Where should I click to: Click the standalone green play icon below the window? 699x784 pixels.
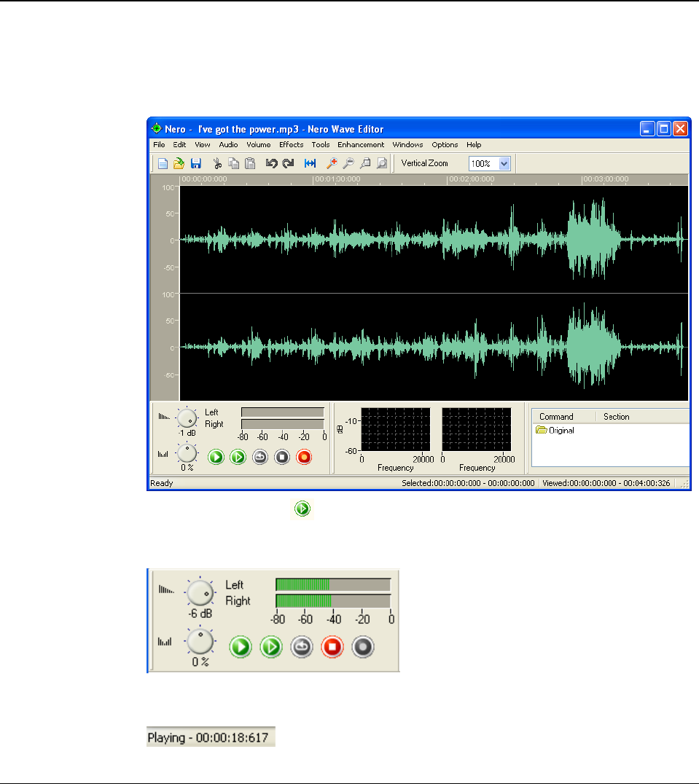click(x=302, y=509)
